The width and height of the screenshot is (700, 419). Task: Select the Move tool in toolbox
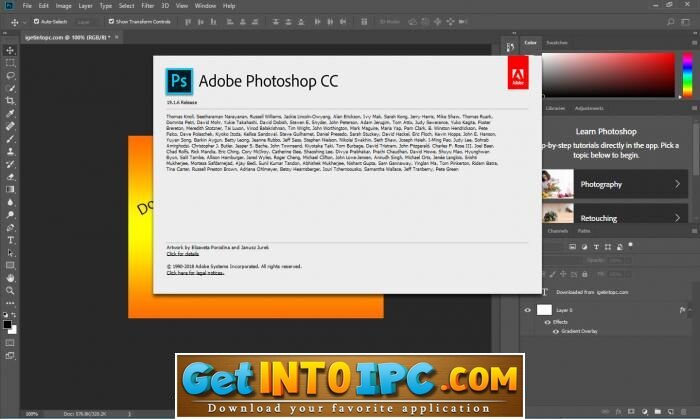(10, 50)
